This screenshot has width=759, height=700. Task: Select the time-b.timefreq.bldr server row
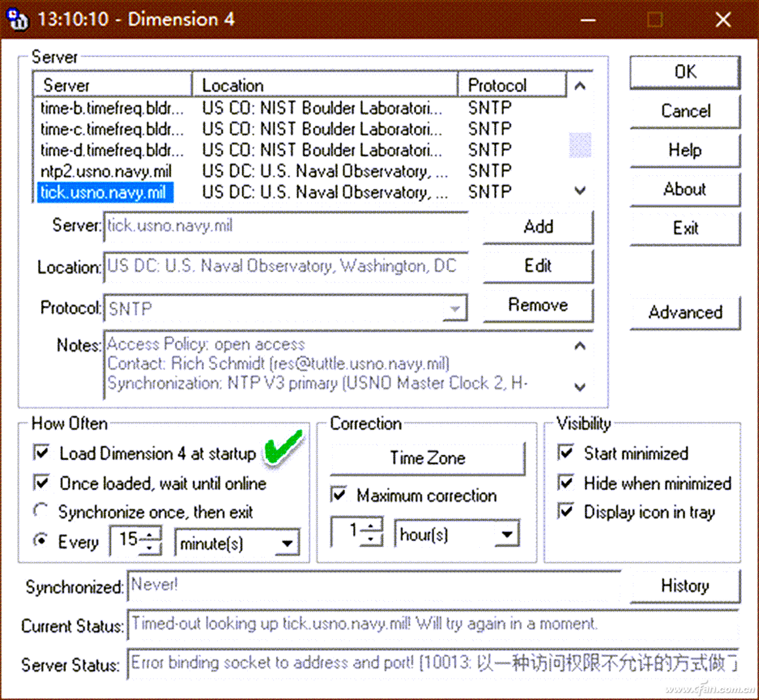301,107
